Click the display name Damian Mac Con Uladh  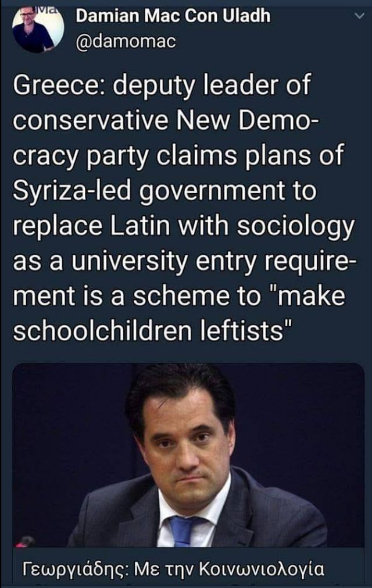[173, 16]
